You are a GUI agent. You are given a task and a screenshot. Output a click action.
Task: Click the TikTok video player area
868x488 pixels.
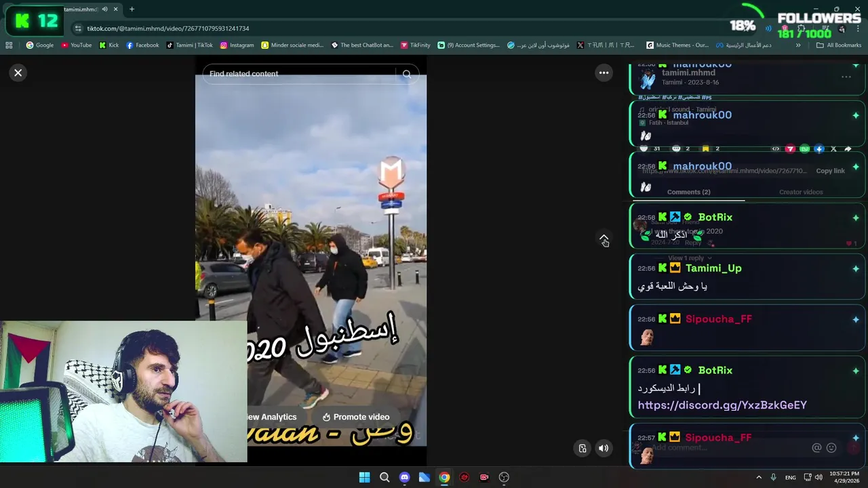click(x=311, y=261)
